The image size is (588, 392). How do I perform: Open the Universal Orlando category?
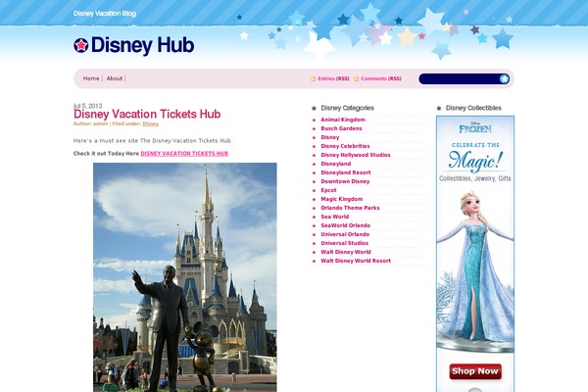point(345,234)
